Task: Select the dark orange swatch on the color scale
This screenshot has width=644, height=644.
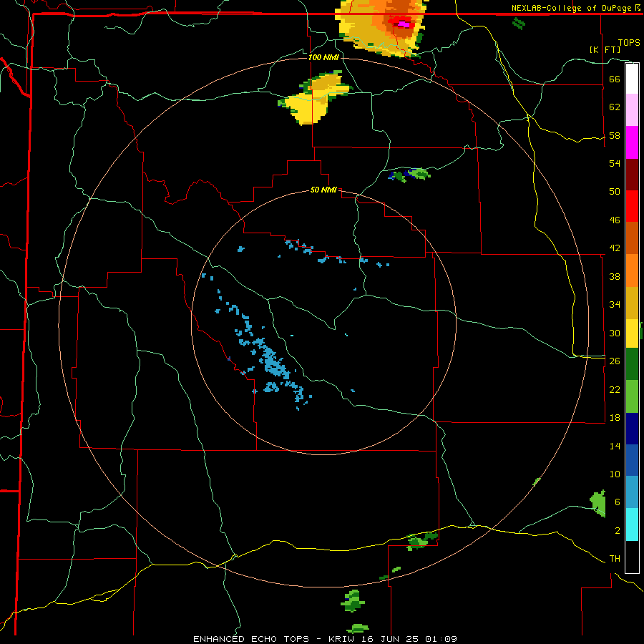Action: point(632,238)
